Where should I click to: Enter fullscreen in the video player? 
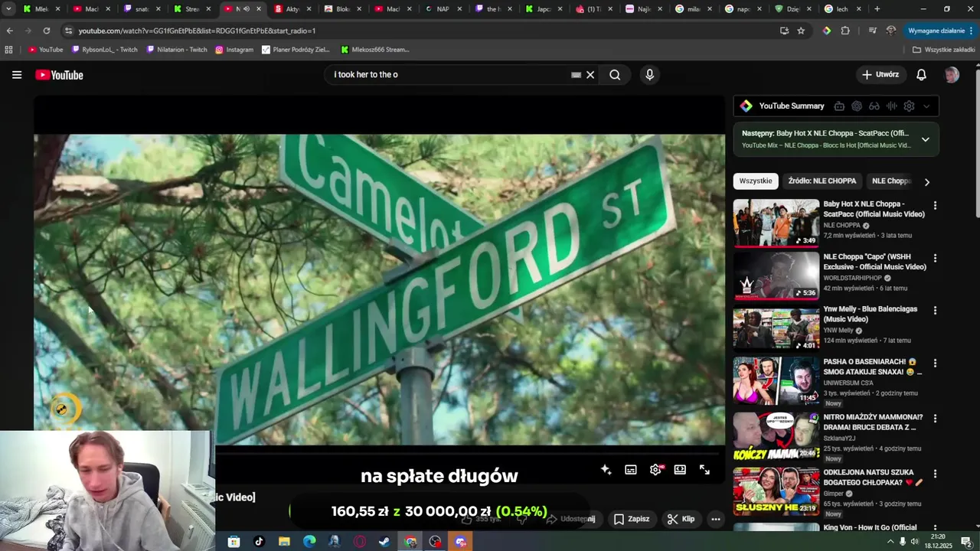[x=704, y=470]
